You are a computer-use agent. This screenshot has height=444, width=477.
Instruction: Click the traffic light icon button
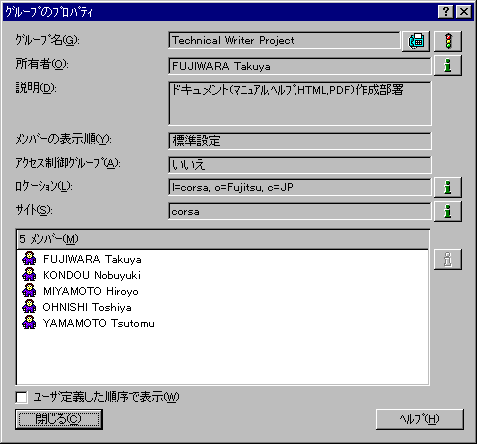(x=448, y=41)
